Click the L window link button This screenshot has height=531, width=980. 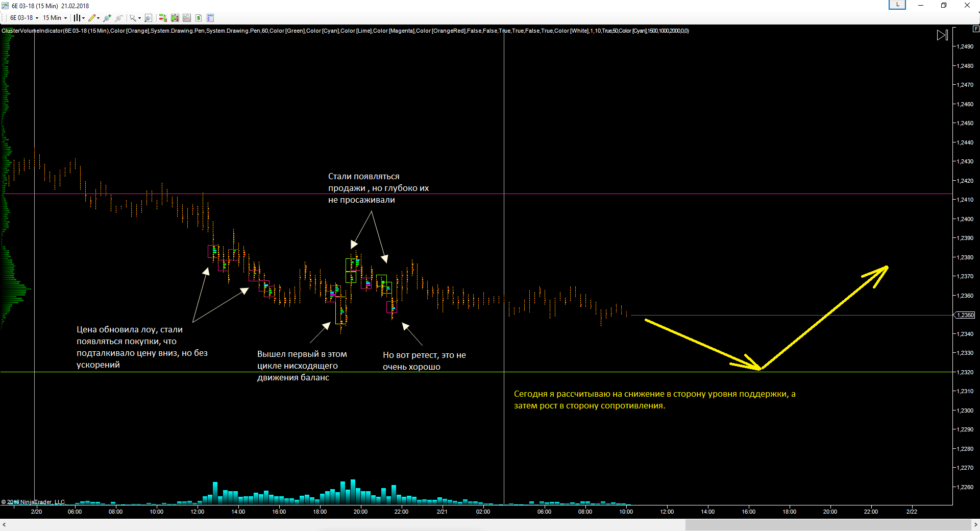coord(897,5)
